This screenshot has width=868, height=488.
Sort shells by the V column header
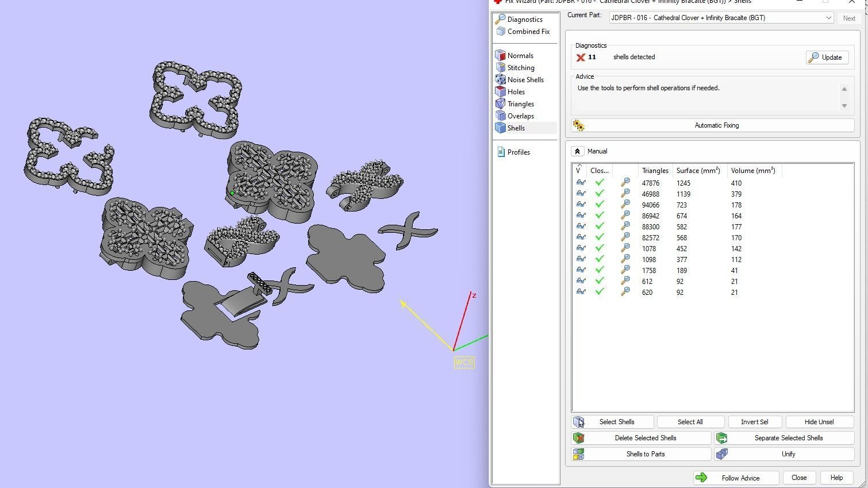point(579,171)
